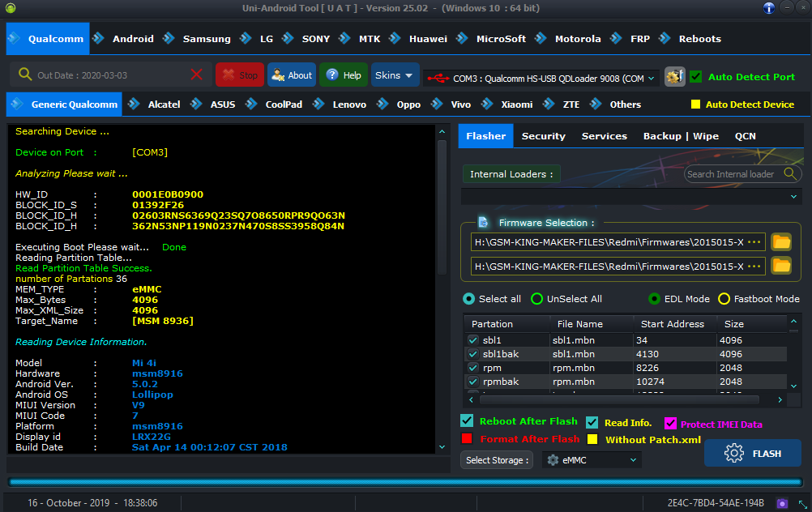Image resolution: width=812 pixels, height=512 pixels.
Task: Click the Out Date search field
Action: (x=110, y=75)
